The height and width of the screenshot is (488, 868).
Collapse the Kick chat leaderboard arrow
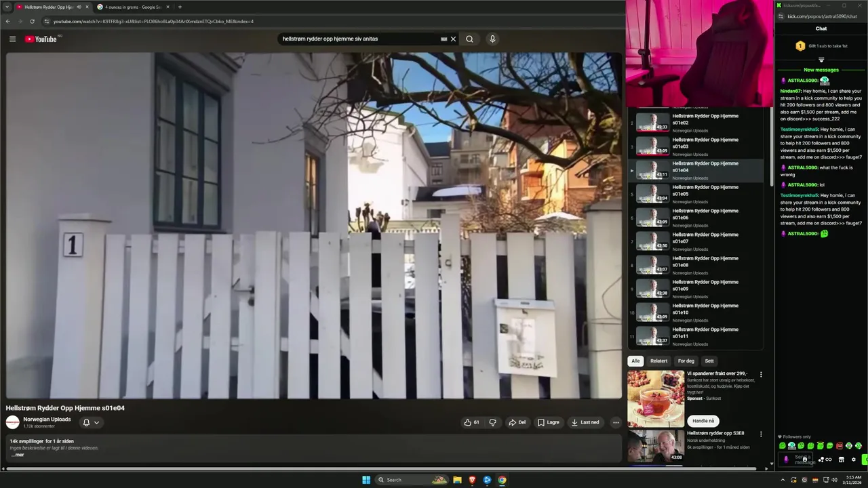coord(821,60)
